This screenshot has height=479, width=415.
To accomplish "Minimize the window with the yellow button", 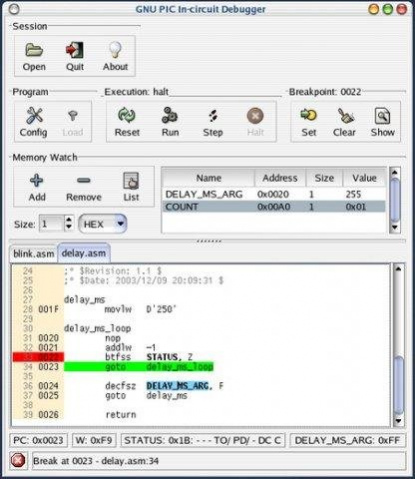I will (373, 9).
